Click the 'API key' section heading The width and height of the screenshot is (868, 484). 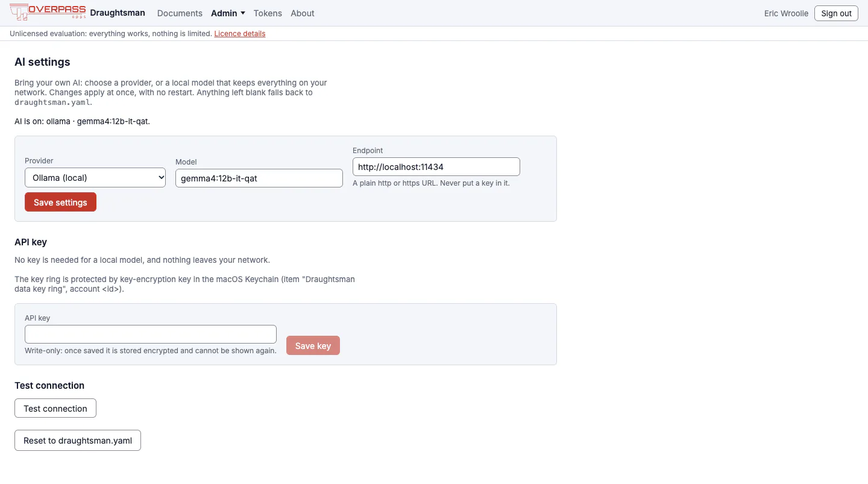point(31,242)
